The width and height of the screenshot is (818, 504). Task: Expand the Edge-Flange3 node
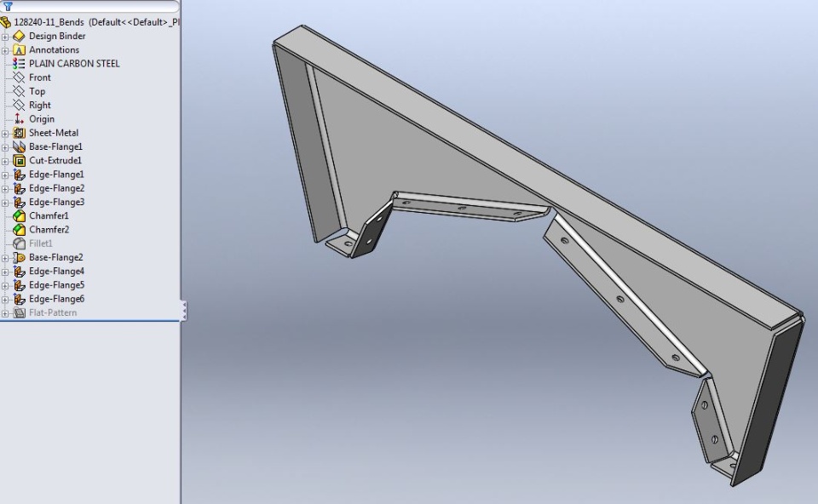[5, 203]
